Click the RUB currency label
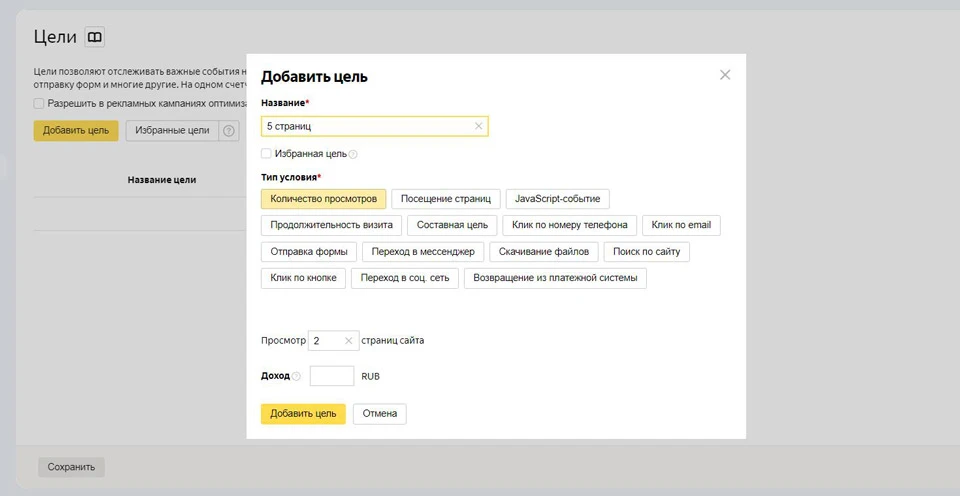 pos(370,377)
